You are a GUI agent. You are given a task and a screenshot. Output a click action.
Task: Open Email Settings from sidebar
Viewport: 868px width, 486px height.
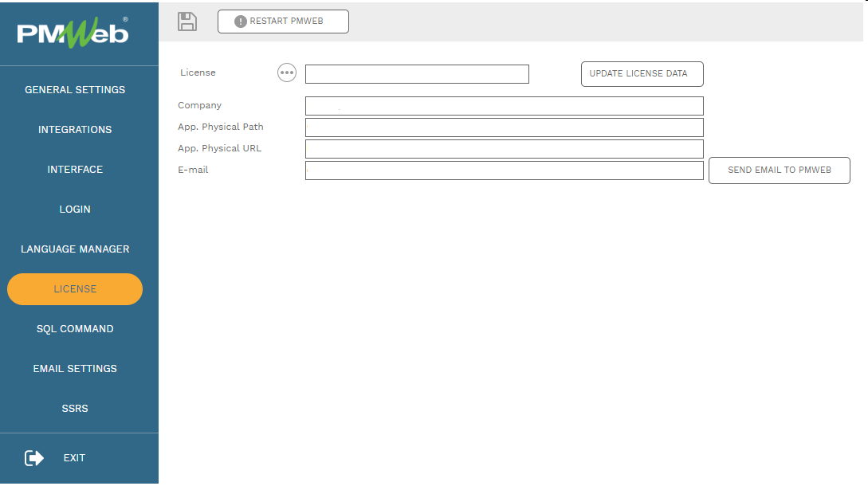click(75, 369)
